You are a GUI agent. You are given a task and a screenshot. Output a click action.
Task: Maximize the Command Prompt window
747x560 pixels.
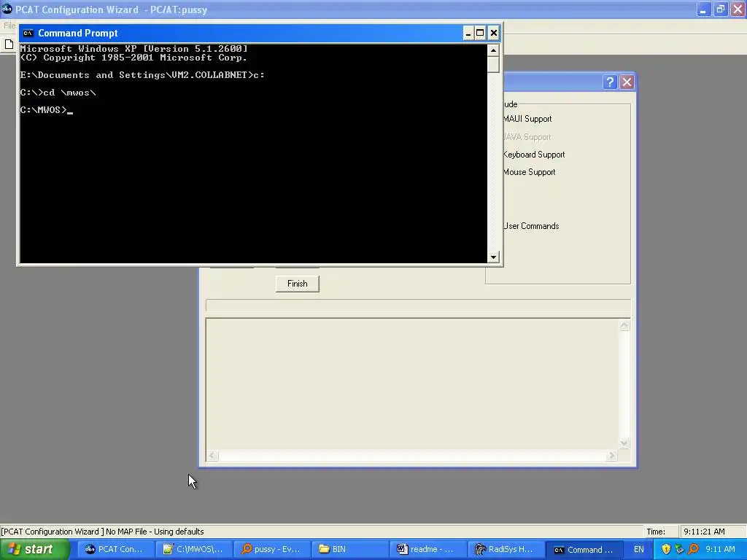pyautogui.click(x=480, y=33)
